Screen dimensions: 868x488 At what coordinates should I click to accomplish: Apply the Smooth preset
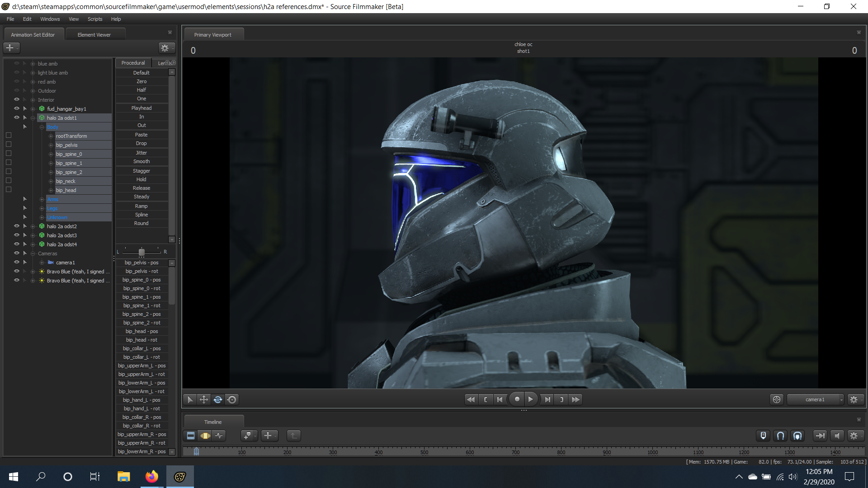click(142, 161)
